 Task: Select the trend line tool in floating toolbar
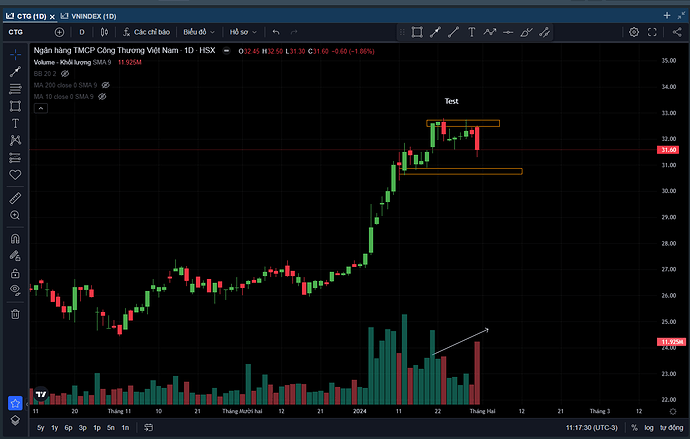tap(435, 32)
